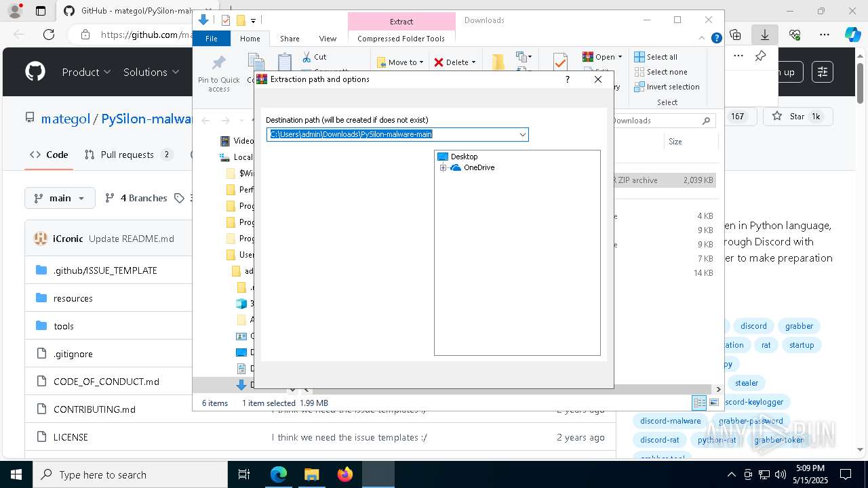Open Edge Settings and more menu
This screenshot has width=868, height=488.
(x=825, y=35)
